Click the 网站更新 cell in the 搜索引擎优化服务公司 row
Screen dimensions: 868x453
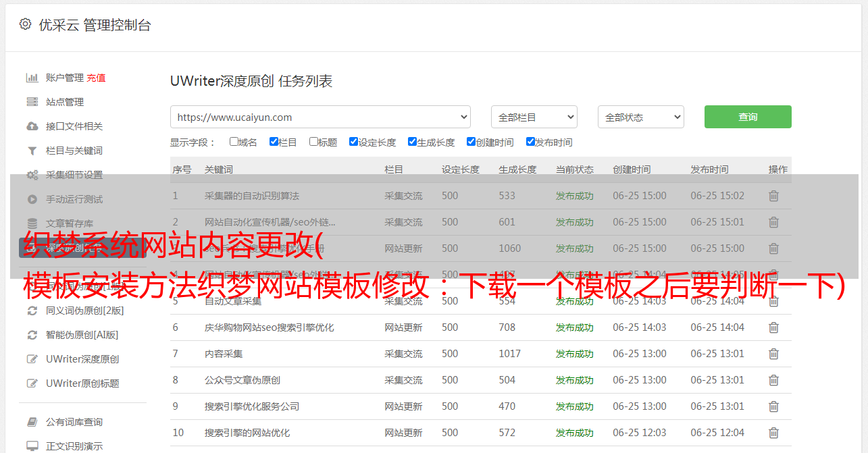click(x=403, y=406)
